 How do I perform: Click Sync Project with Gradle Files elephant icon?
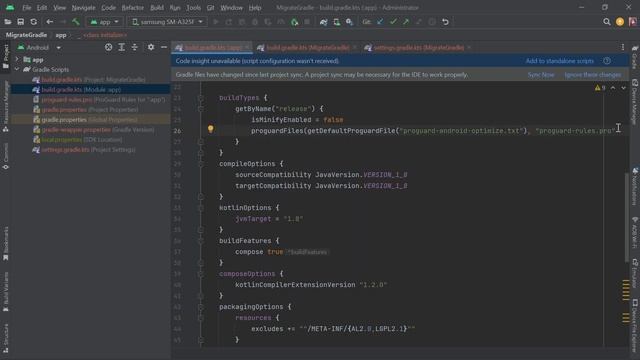click(323, 22)
